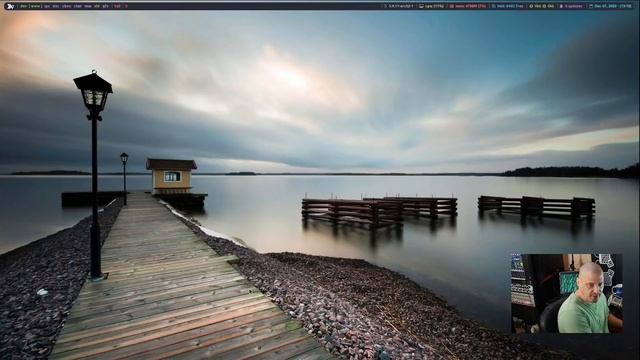Click the red 'tall' layout indicator
The height and width of the screenshot is (360, 640).
tap(118, 6)
